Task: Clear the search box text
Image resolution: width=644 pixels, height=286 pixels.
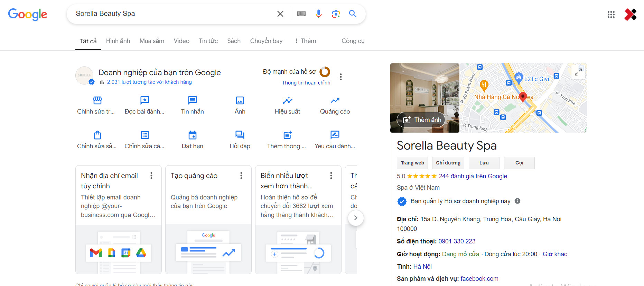Action: coord(280,14)
